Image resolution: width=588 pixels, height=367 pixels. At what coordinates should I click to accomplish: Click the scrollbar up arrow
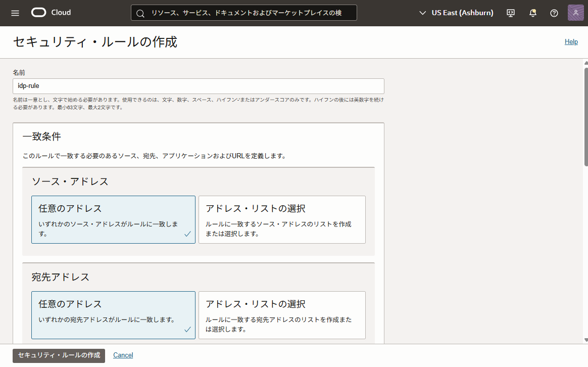(x=586, y=62)
